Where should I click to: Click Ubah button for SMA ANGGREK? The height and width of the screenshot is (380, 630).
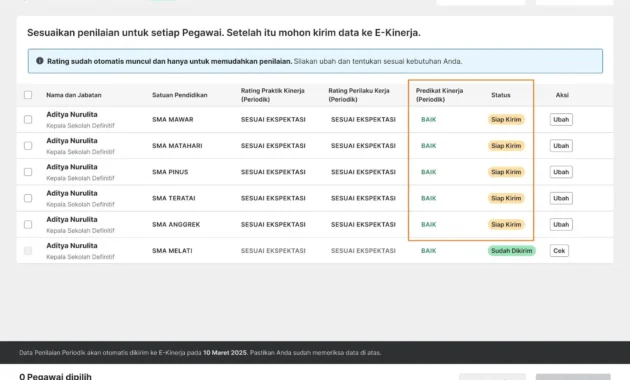point(561,225)
